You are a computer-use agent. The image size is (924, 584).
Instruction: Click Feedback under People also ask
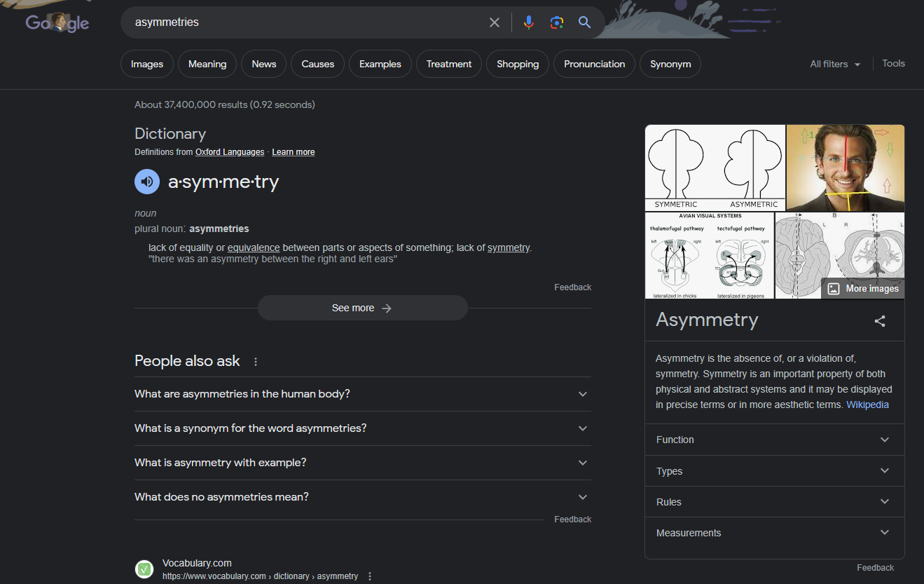pos(572,520)
